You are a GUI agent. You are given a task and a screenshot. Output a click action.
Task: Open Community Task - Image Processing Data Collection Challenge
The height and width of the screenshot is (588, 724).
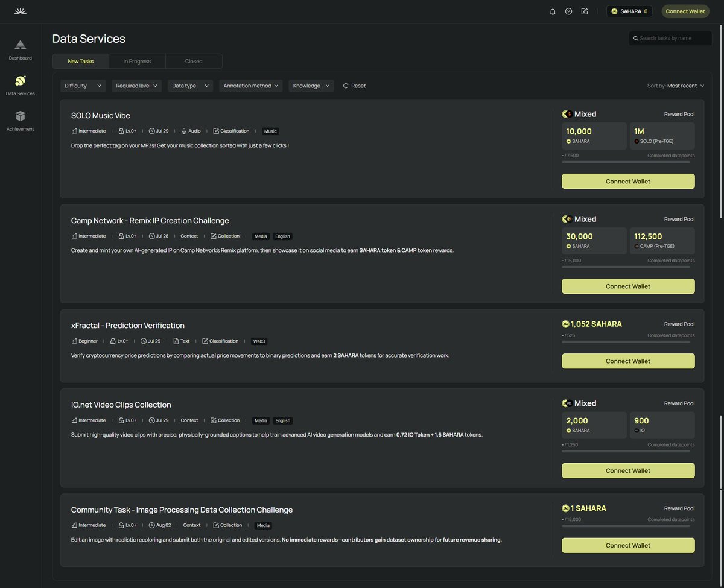182,510
